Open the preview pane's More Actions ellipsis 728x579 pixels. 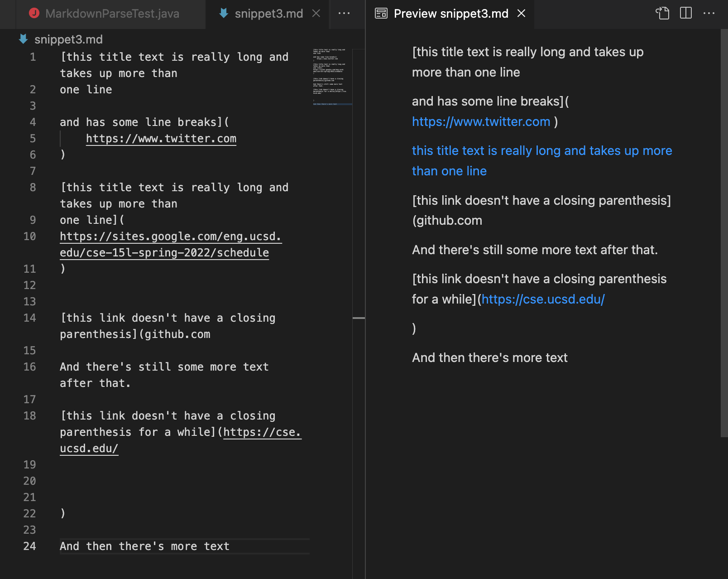click(x=709, y=13)
